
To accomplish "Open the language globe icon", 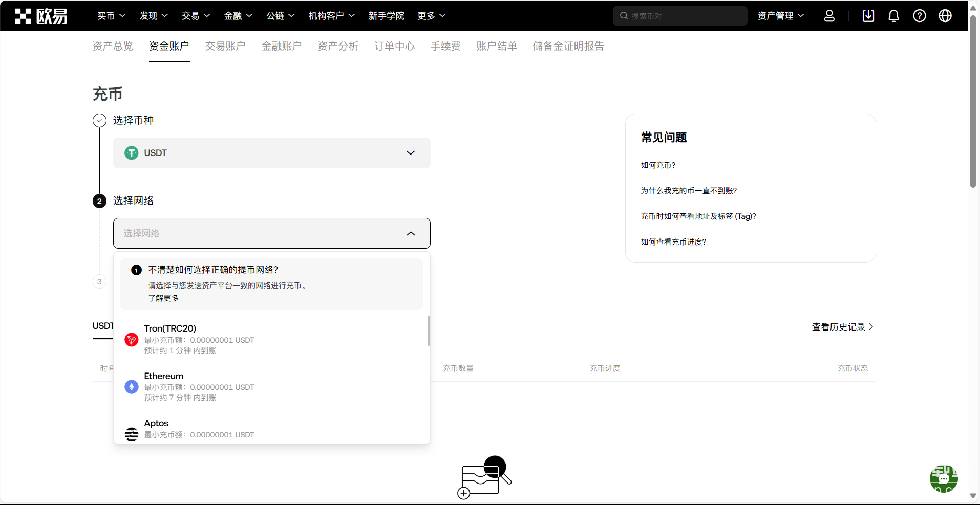I will (x=945, y=16).
